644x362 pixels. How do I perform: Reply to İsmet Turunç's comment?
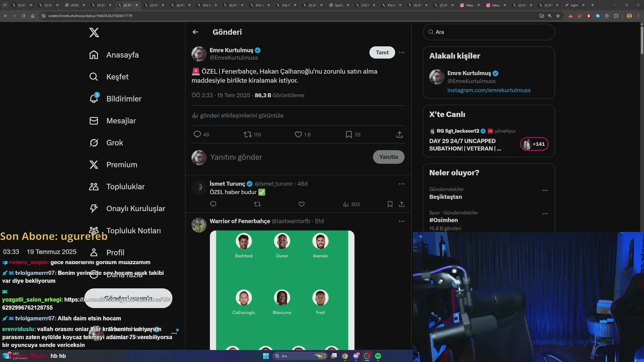pos(213,204)
